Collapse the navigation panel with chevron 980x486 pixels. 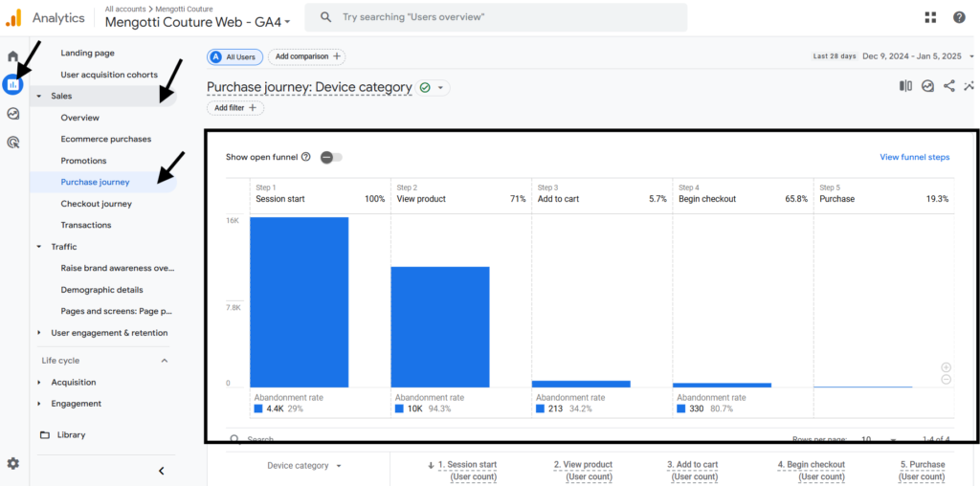pos(161,471)
